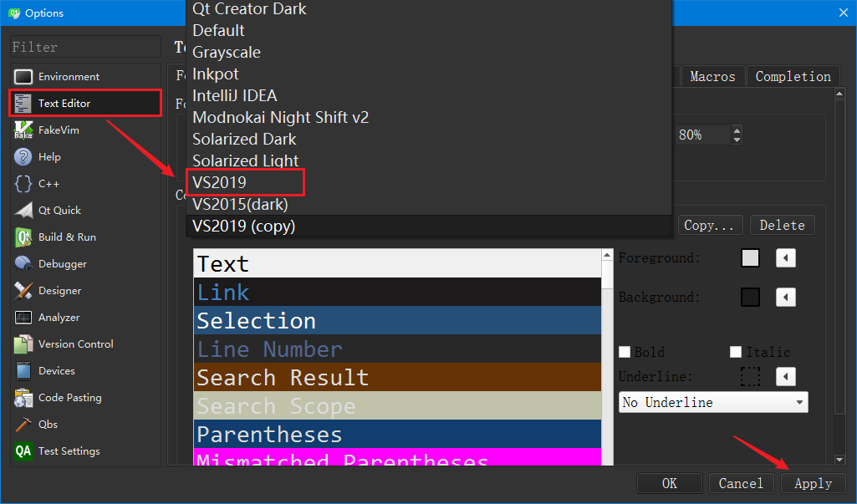
Task: Switch to the Completion tab
Action: [793, 76]
